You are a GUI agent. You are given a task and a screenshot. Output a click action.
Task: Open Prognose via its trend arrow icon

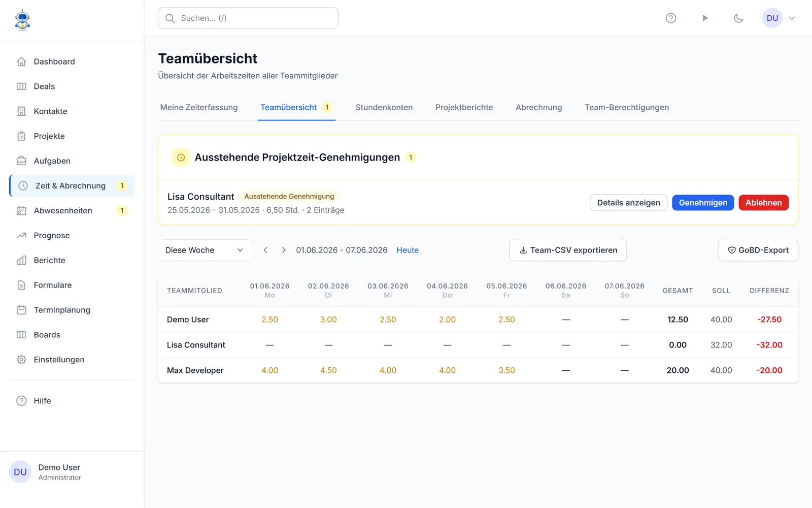pyautogui.click(x=21, y=236)
